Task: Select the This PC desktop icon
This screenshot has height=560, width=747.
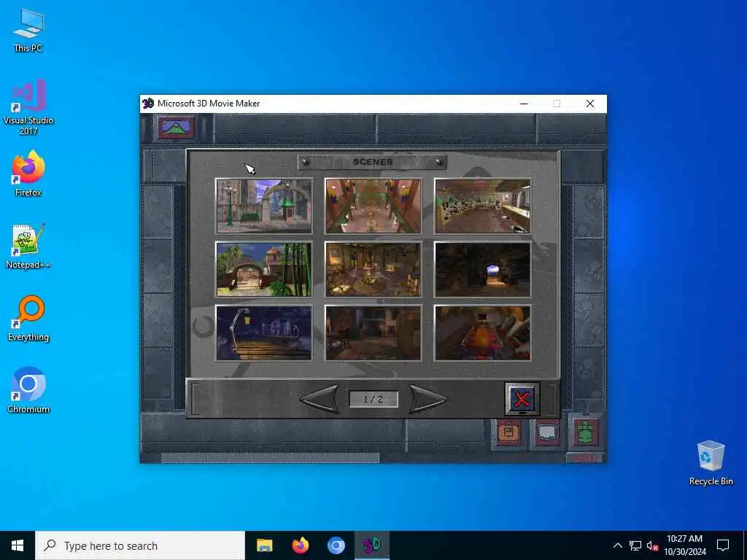Action: pos(28,31)
